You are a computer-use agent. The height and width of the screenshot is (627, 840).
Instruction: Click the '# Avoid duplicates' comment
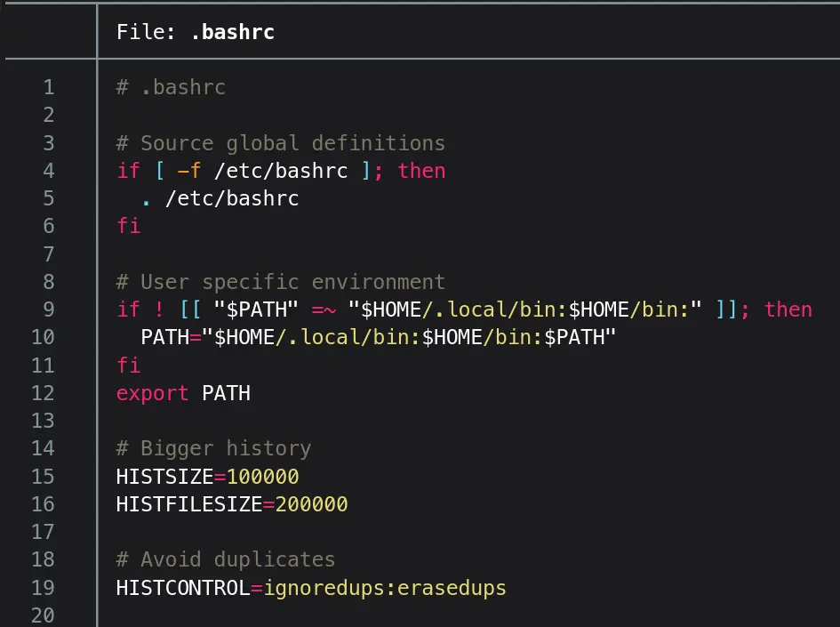(226, 559)
